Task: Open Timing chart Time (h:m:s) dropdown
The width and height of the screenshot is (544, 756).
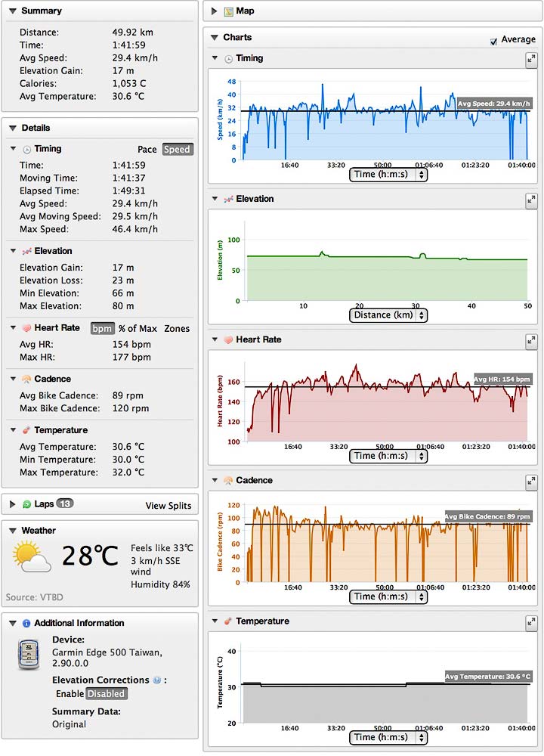Action: click(x=388, y=175)
